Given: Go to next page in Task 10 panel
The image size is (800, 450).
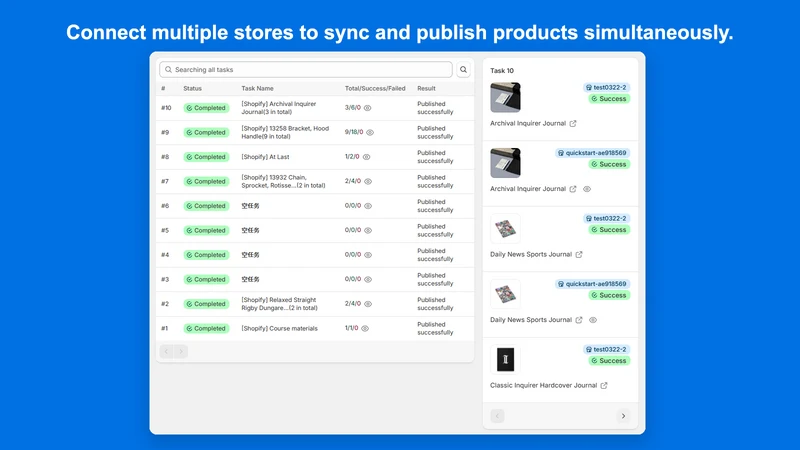Looking at the screenshot, I should (623, 416).
